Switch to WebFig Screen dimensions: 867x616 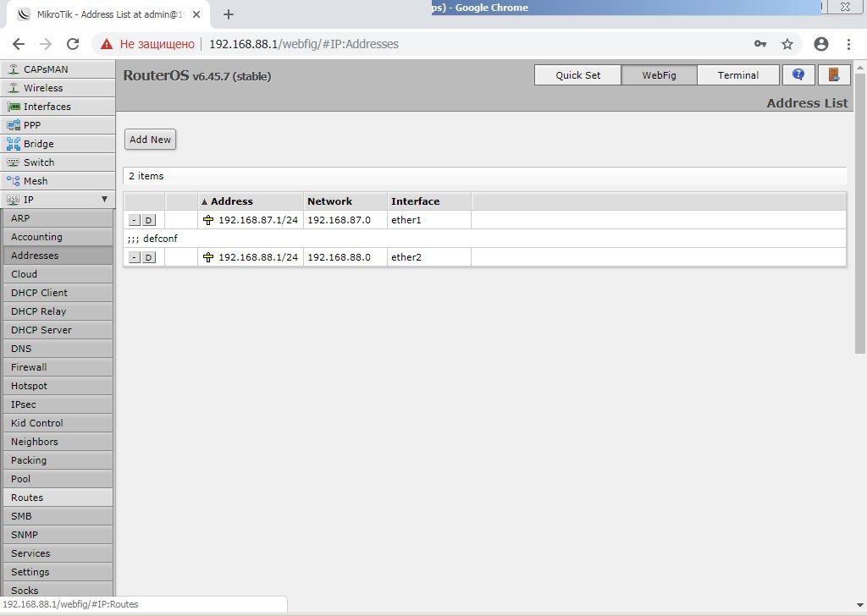(x=659, y=75)
